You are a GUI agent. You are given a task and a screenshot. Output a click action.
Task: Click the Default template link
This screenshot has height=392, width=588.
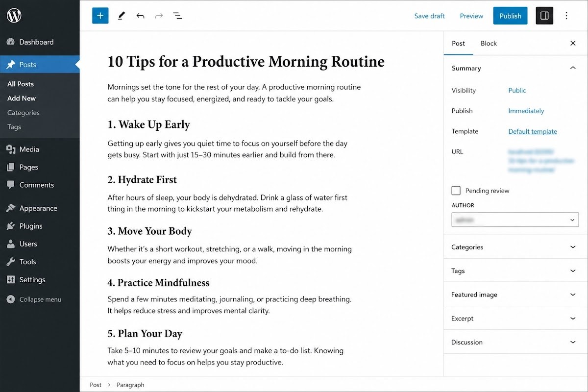533,131
